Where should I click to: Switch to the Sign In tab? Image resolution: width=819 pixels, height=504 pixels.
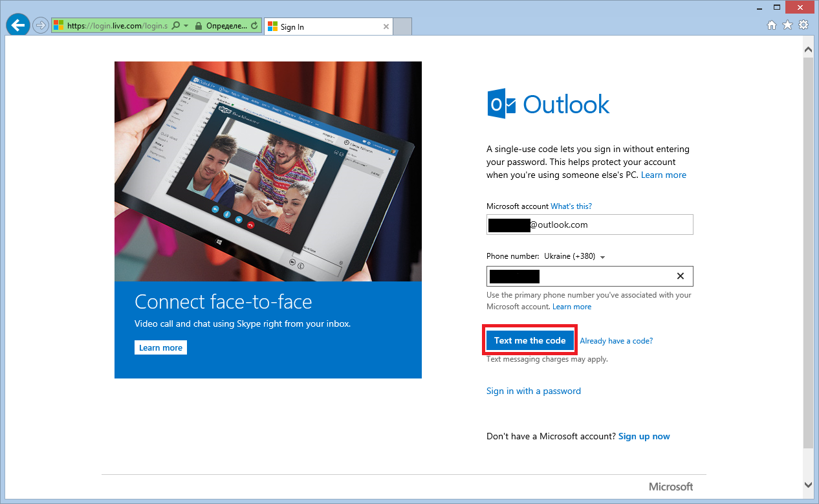click(329, 27)
